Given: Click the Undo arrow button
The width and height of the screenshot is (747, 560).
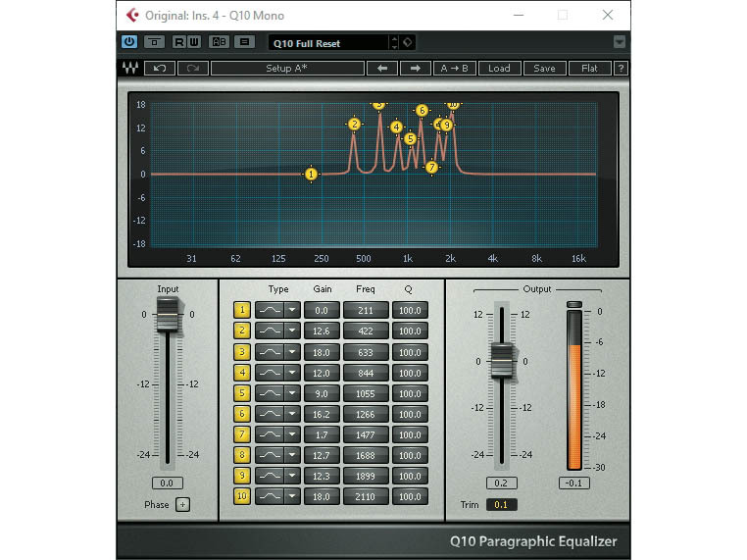Looking at the screenshot, I should click(x=160, y=68).
